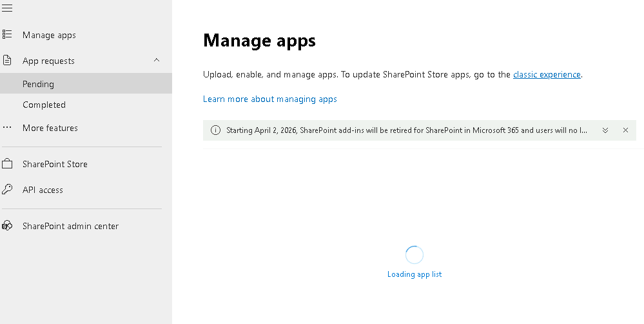Click the Manage apps page heading
Image resolution: width=644 pixels, height=324 pixels.
259,41
